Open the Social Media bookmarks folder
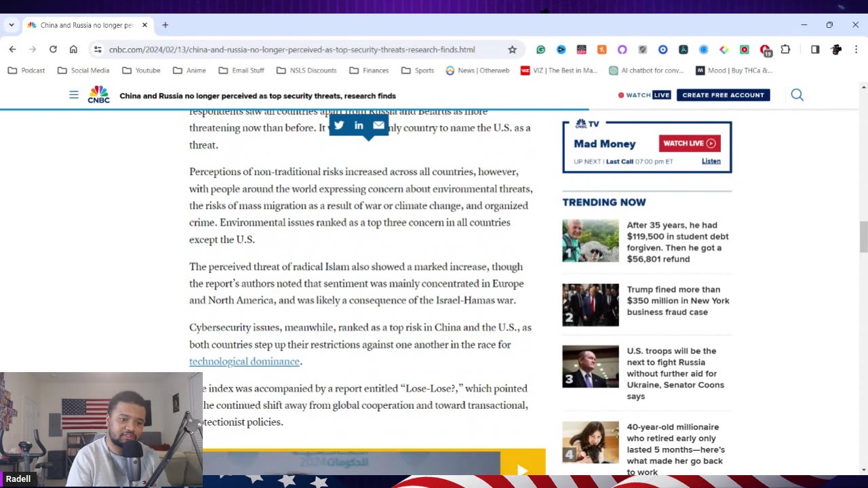Screen dimensions: 868x488 coord(83,70)
